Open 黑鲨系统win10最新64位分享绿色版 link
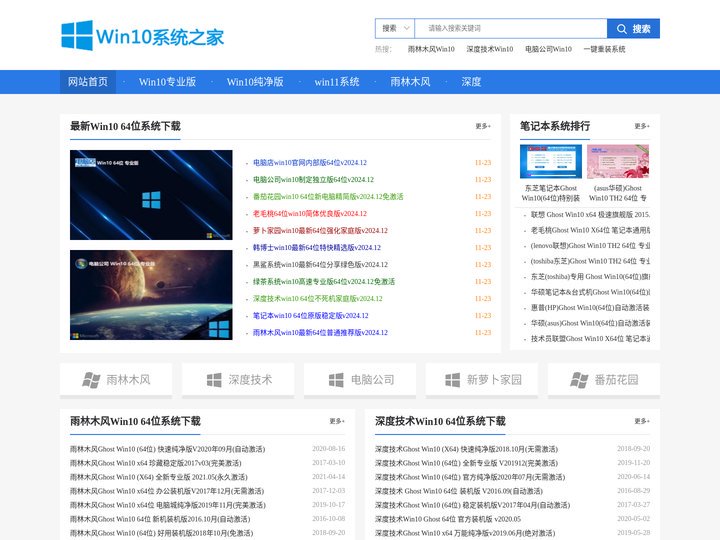Viewport: 720px width, 540px height. (320, 264)
